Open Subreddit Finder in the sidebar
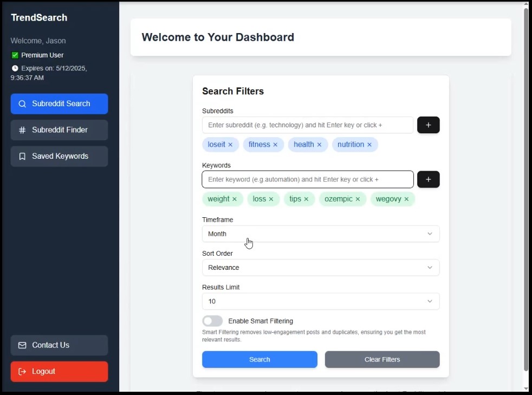532x395 pixels. [x=60, y=130]
